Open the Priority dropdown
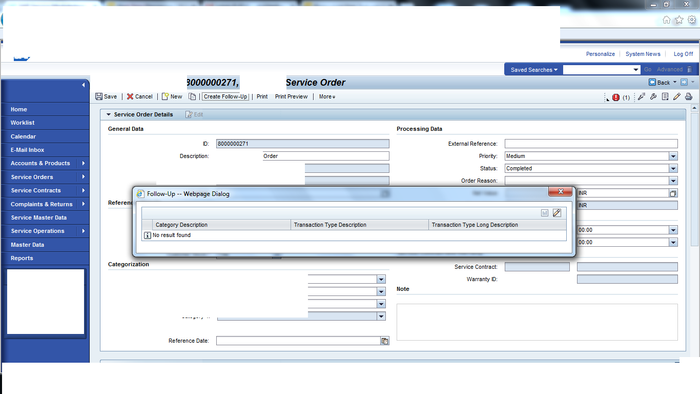This screenshot has width=700, height=394. tap(673, 156)
